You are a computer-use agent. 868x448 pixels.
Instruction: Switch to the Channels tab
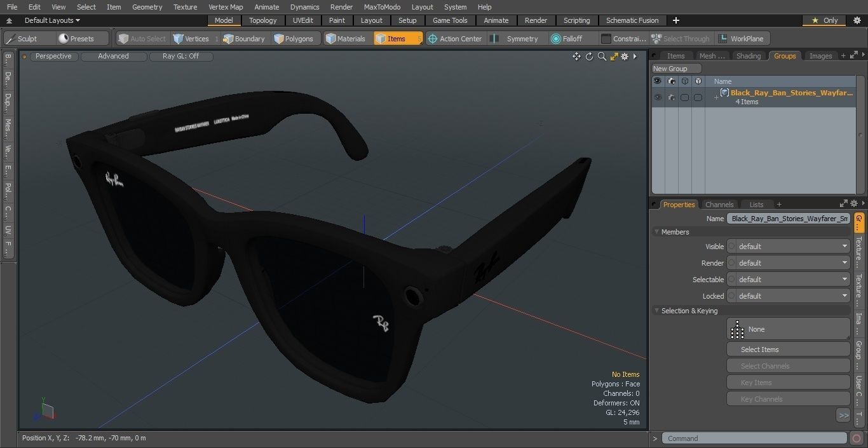coord(719,205)
